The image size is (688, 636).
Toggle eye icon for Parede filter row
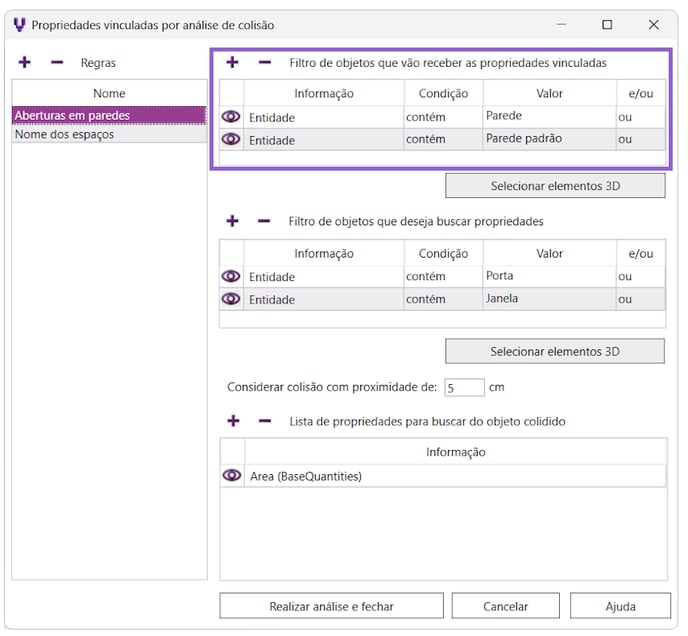[x=231, y=117]
